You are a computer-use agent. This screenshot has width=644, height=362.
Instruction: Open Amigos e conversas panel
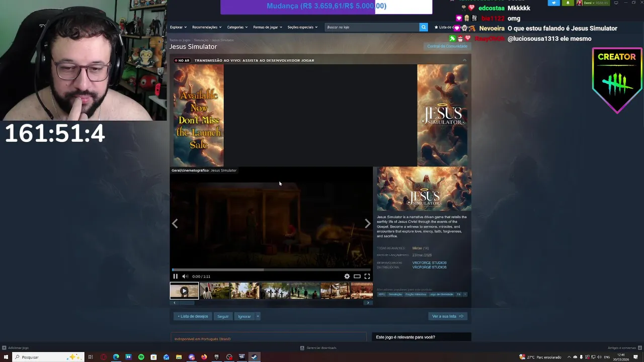click(624, 348)
